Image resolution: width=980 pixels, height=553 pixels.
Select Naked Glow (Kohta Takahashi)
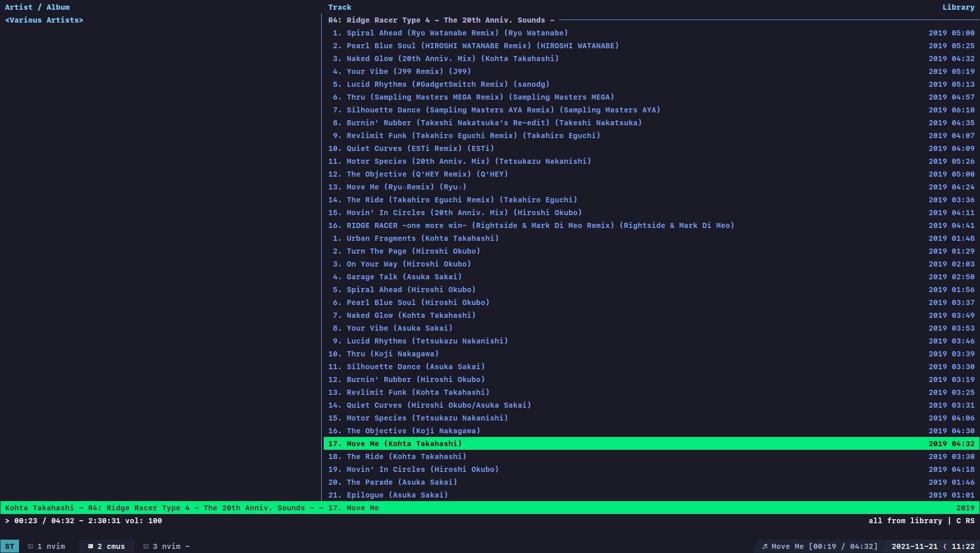tap(652, 315)
